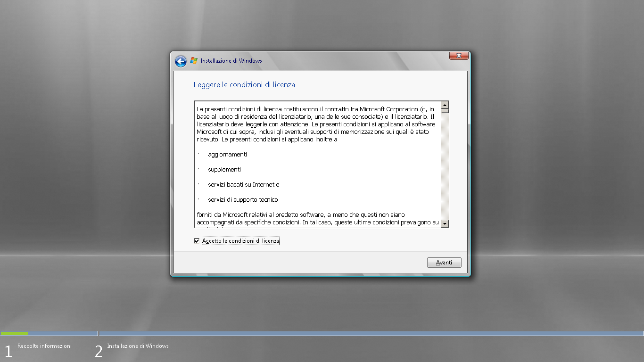Click the license scrollbar thumb
Image resolution: width=644 pixels, height=362 pixels.
tap(445, 111)
